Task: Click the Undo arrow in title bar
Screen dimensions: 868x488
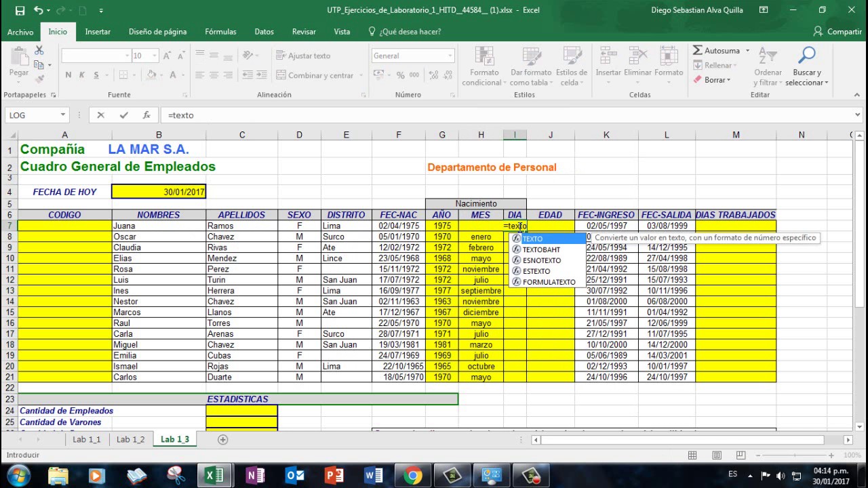Action: [38, 10]
